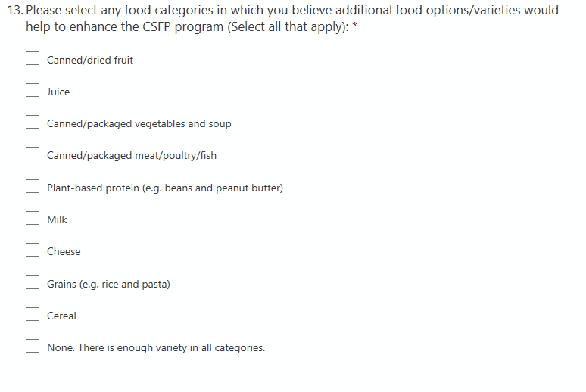Screen dimensions: 586x392
Task: Click the 'Milk' option label
Action: tap(57, 219)
